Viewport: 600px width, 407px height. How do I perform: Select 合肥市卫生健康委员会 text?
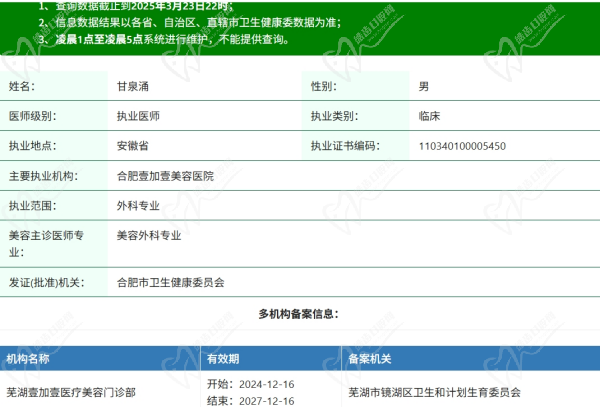click(171, 283)
